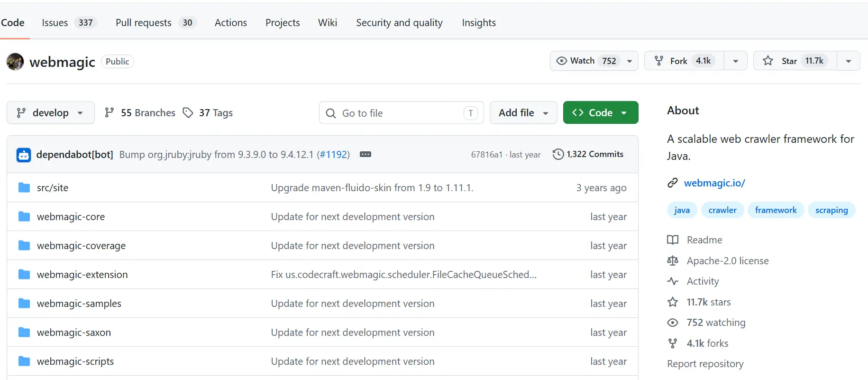Click the Report repository link
868x380 pixels.
pos(705,364)
